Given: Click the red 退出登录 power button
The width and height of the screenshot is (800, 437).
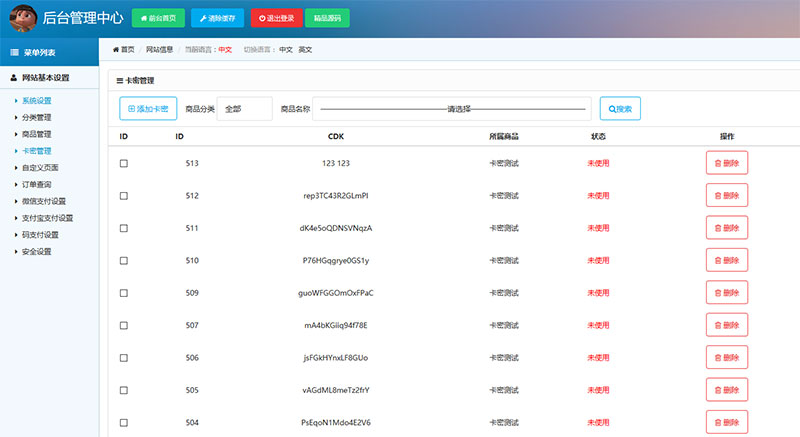Looking at the screenshot, I should coord(274,18).
